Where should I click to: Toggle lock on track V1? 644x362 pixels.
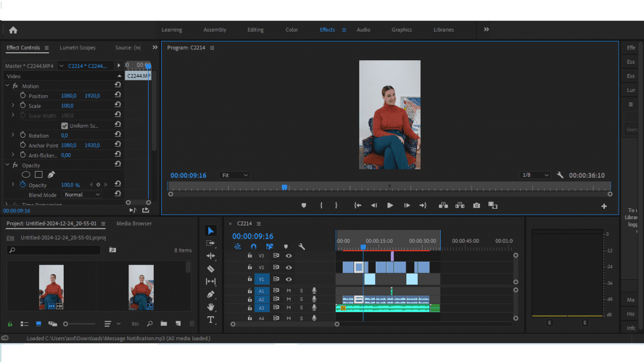pyautogui.click(x=250, y=279)
